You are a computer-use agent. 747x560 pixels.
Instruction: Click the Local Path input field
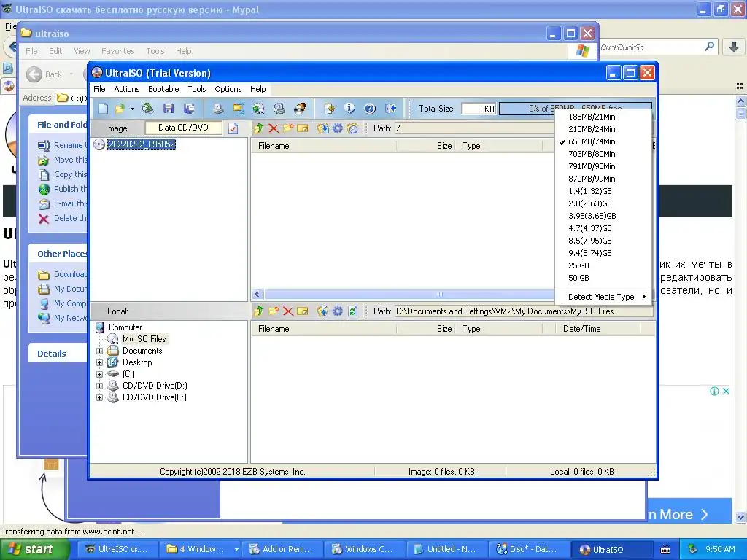(524, 311)
